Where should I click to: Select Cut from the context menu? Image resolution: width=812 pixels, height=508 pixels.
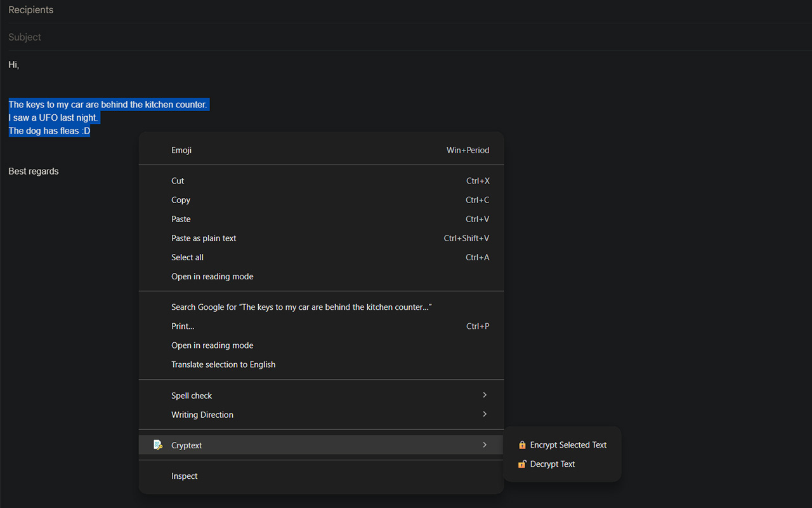pos(321,181)
